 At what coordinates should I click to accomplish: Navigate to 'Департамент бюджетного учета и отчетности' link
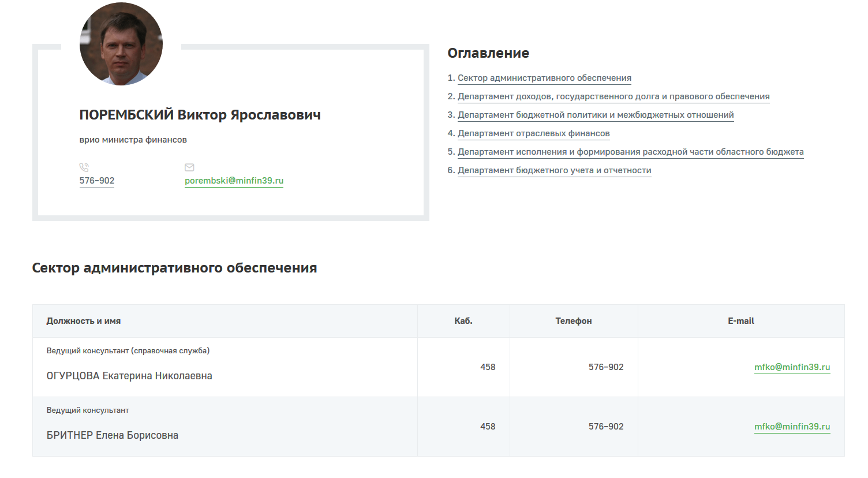point(554,170)
